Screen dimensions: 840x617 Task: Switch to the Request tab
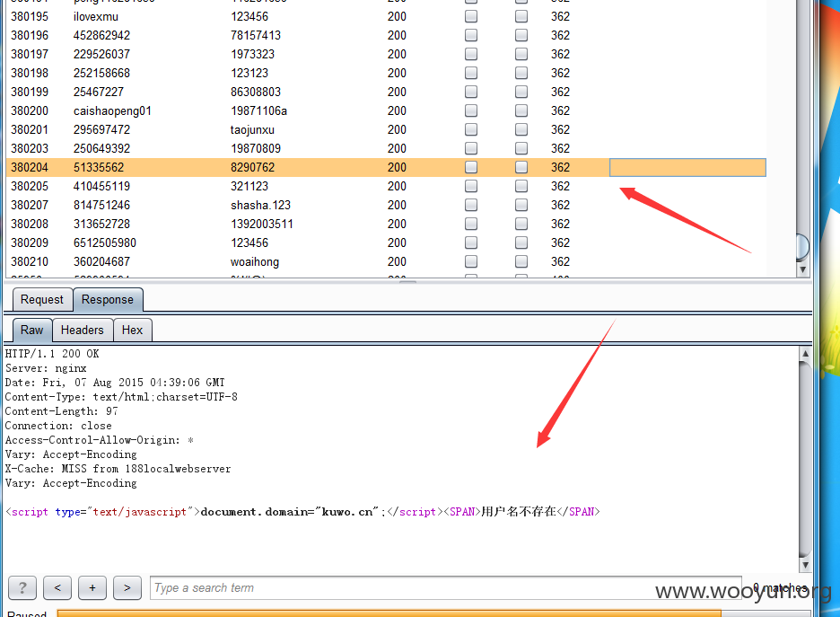point(42,300)
